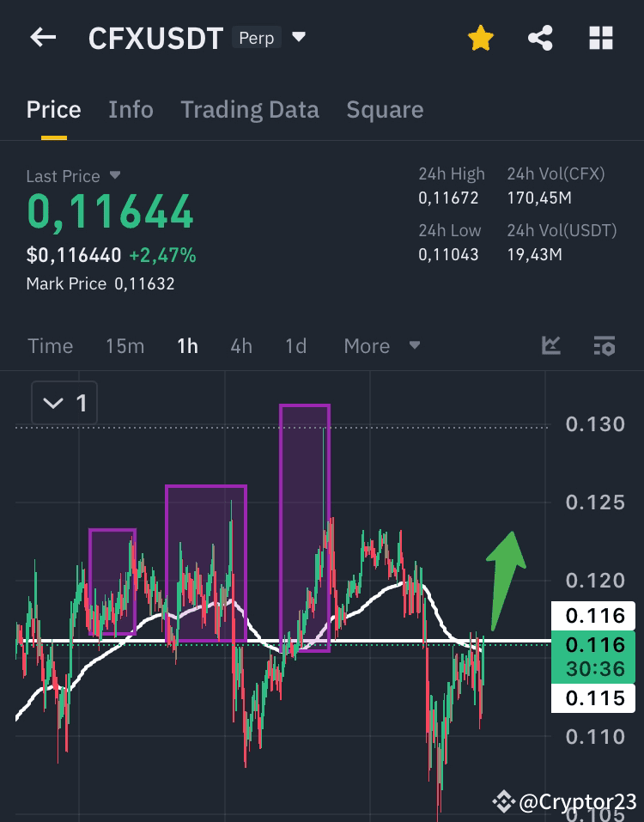The width and height of the screenshot is (644, 822).
Task: Click the 24h Vol(CFX) value 170,45M
Action: [539, 198]
